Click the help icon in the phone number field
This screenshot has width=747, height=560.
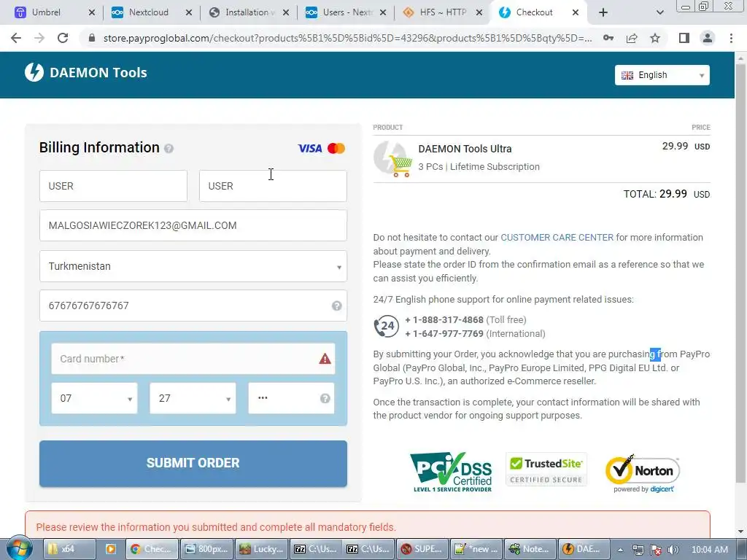point(337,306)
